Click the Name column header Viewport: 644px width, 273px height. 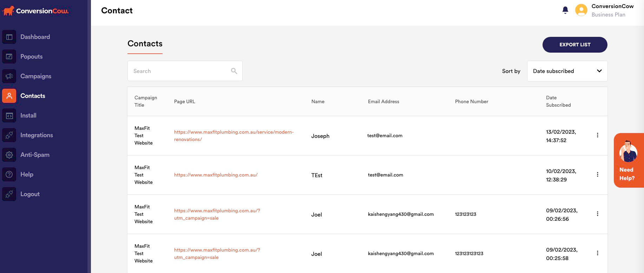[318, 101]
